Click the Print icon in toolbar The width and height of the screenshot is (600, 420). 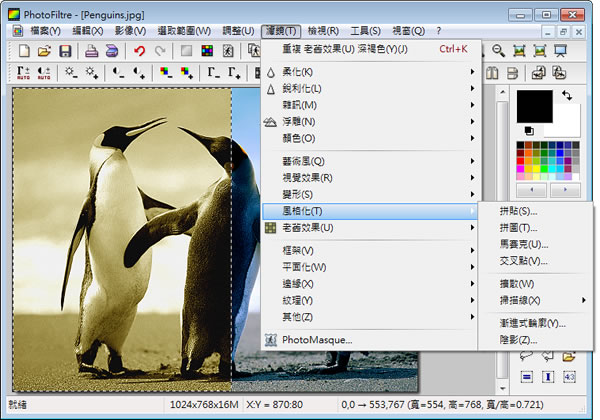tap(91, 51)
